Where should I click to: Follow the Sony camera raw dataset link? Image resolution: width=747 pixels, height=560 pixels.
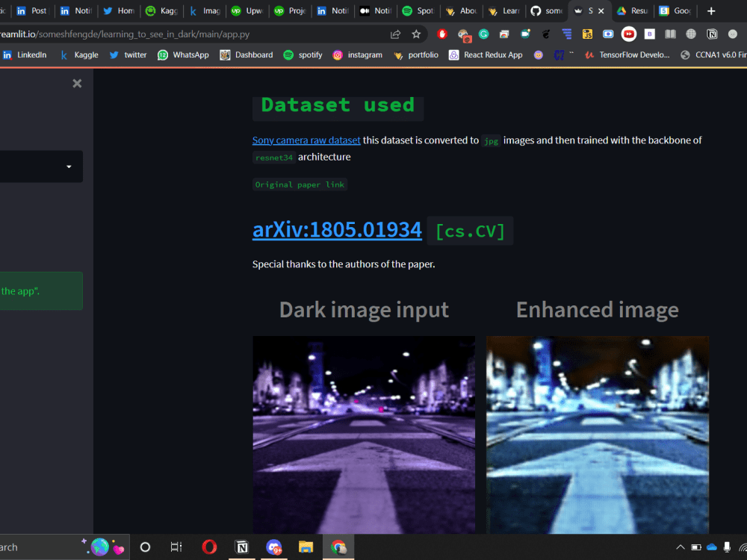[x=306, y=140]
